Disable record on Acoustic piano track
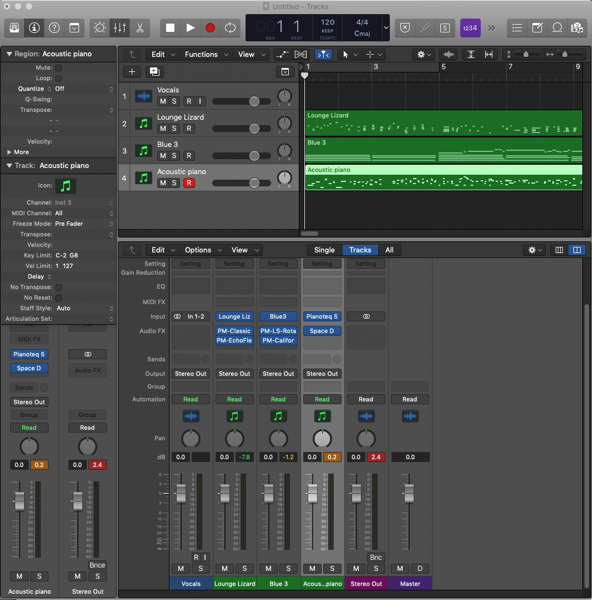The height and width of the screenshot is (600, 592). tap(189, 183)
